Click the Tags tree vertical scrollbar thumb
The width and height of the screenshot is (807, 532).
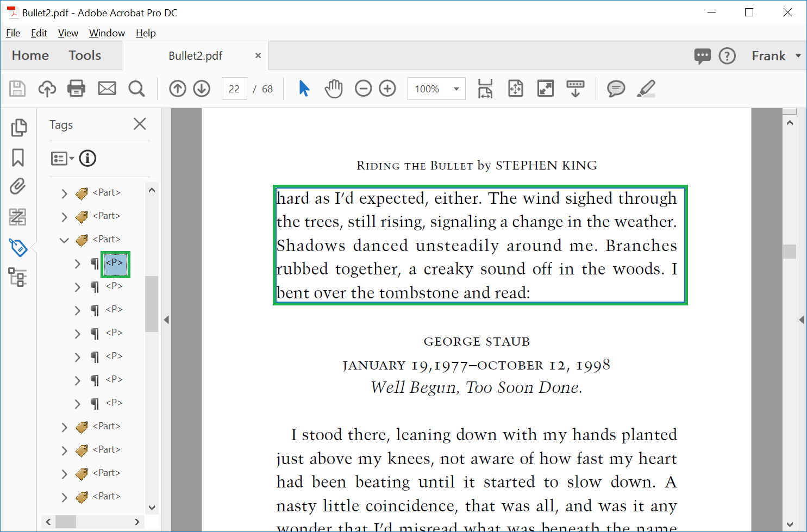pyautogui.click(x=152, y=304)
